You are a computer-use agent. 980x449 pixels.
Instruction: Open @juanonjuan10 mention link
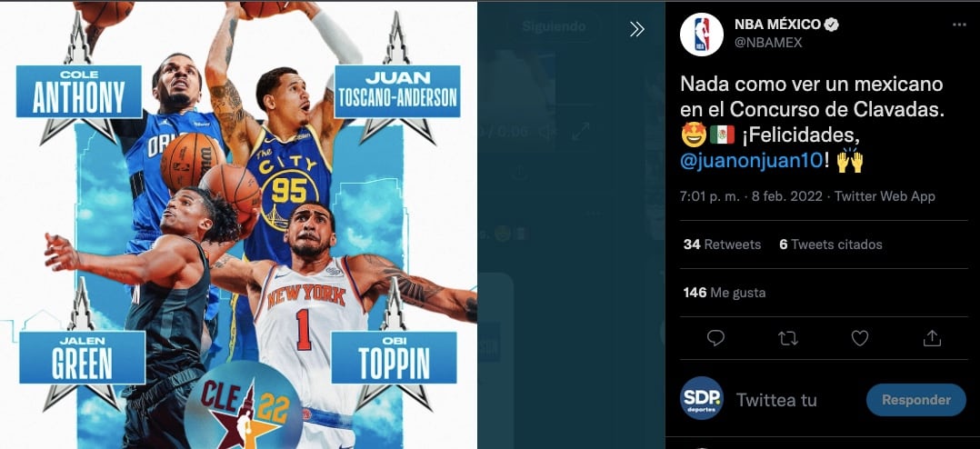[x=751, y=161]
